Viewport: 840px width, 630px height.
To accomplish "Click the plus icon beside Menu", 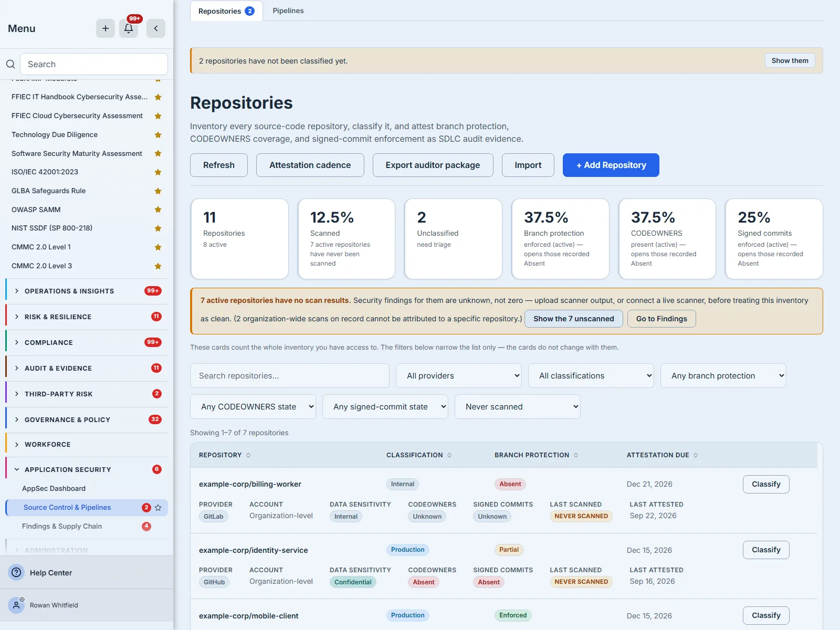I will click(x=106, y=28).
